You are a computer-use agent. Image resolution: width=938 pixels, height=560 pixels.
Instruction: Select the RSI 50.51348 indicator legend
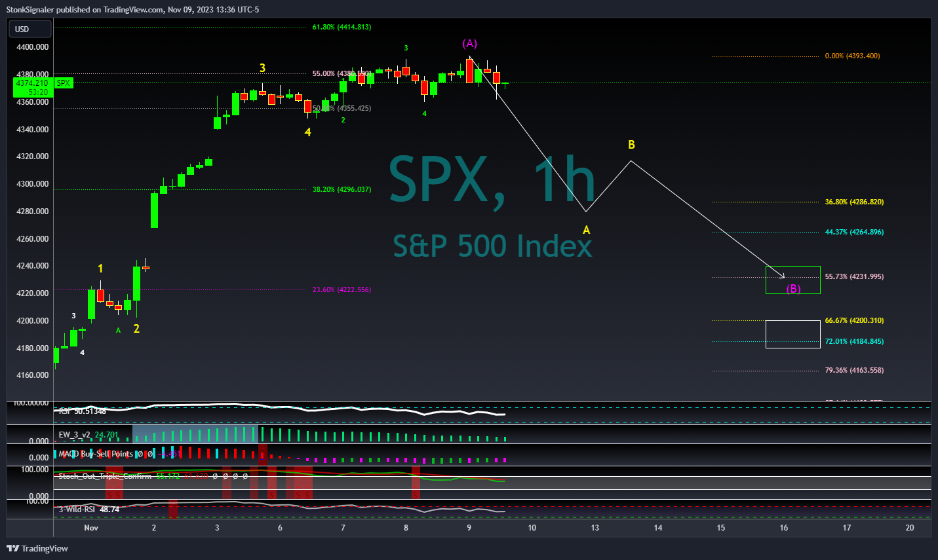point(82,411)
